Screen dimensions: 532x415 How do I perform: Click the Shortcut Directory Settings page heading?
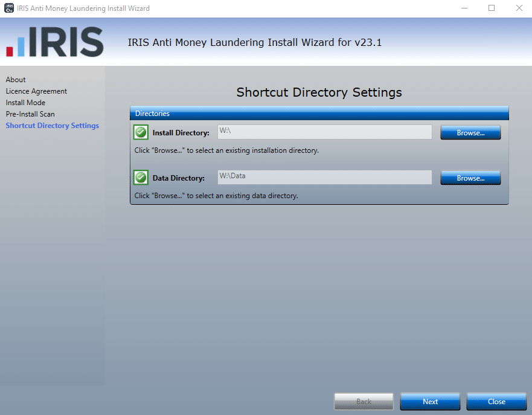[x=319, y=92]
